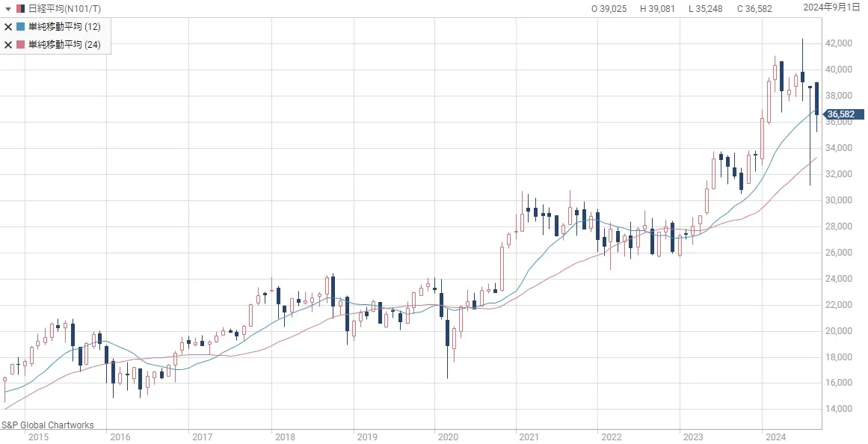Click the 42,000 price axis label

[x=840, y=43]
